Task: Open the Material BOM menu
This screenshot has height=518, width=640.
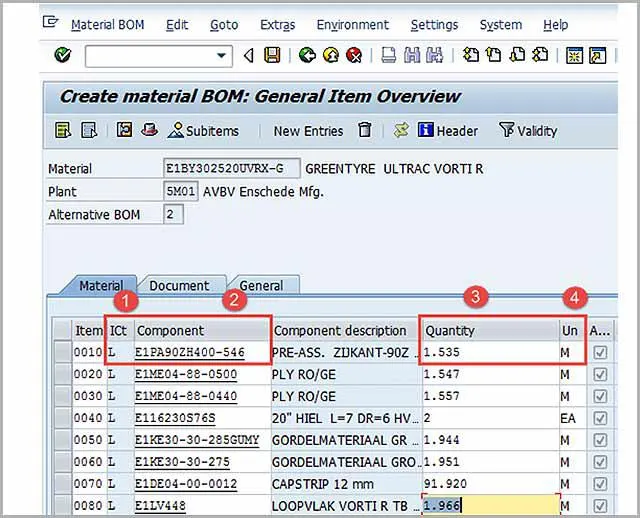Action: (108, 25)
